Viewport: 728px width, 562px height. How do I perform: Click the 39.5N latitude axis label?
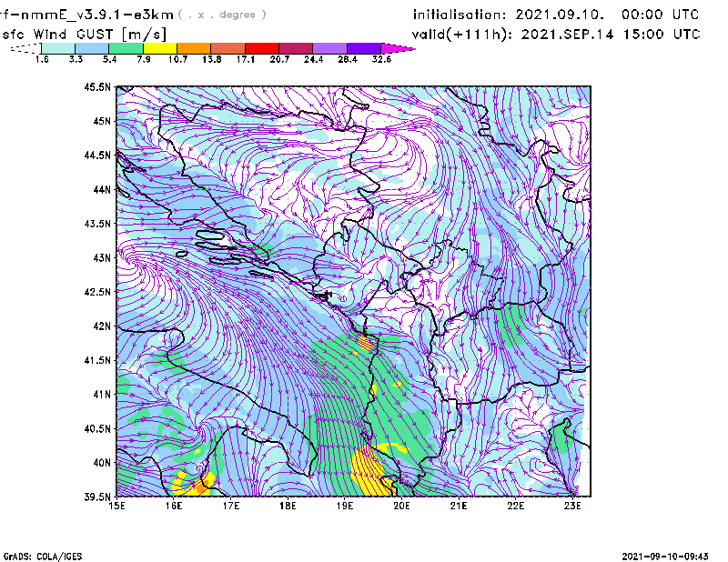click(x=97, y=497)
